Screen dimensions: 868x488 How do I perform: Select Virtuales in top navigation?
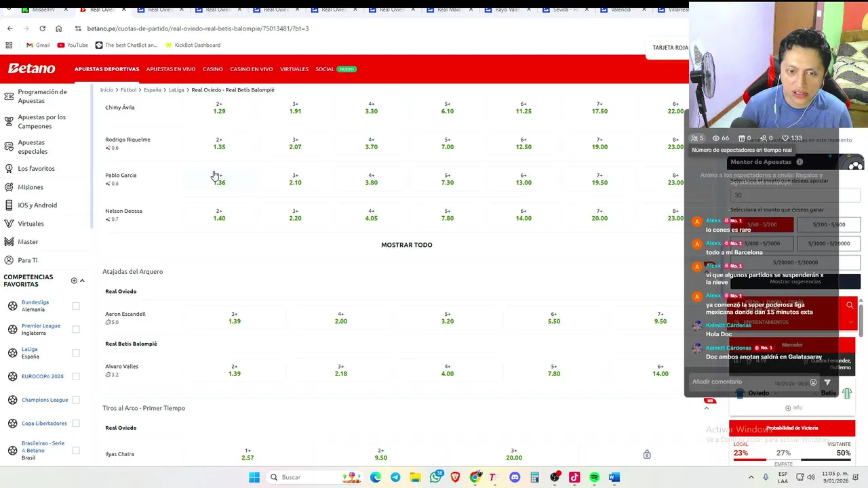pyautogui.click(x=294, y=69)
